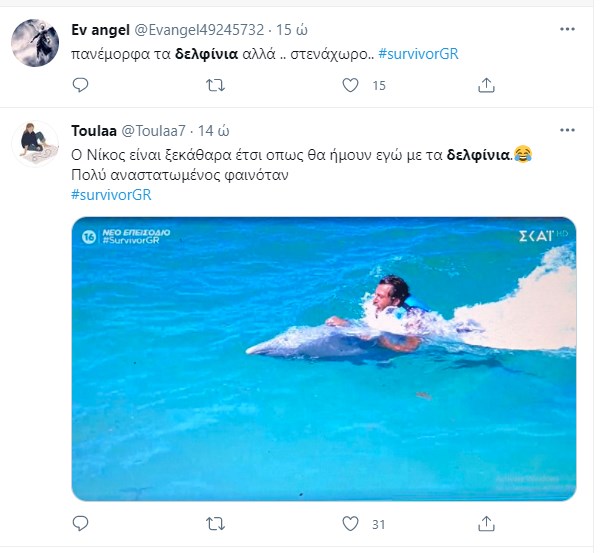Share Ev angel's tweet
607x553 pixels.
coord(487,87)
